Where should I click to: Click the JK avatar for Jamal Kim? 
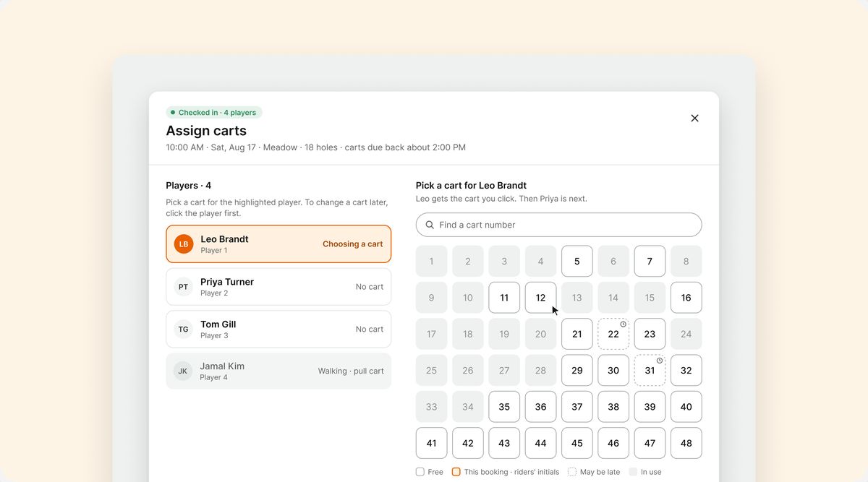point(183,371)
